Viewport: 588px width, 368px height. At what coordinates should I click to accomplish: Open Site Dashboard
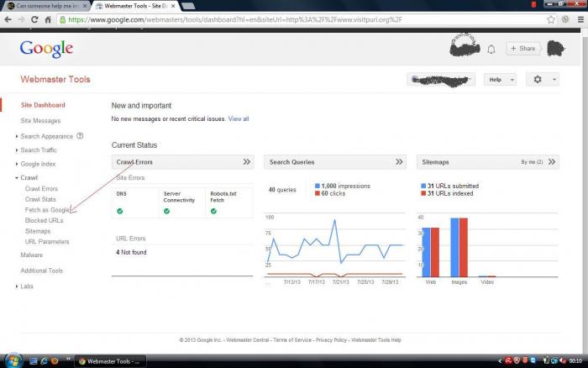click(43, 105)
